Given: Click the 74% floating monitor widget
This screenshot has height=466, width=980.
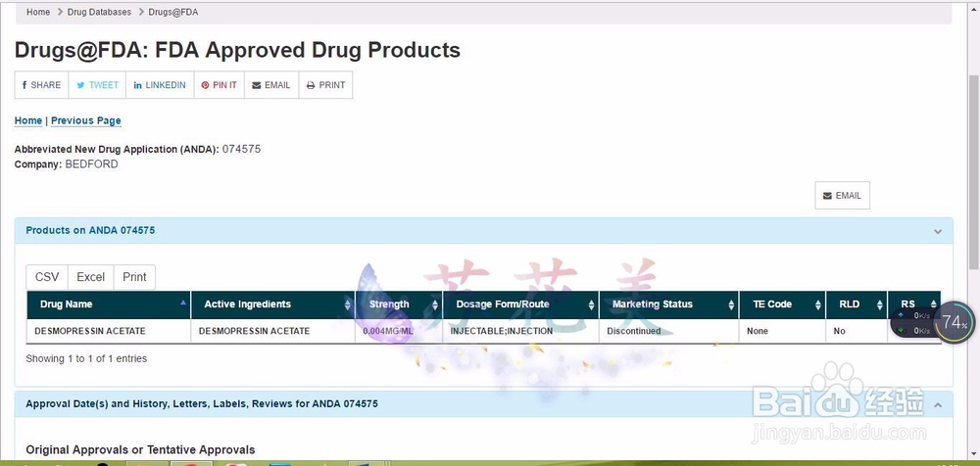Looking at the screenshot, I should pyautogui.click(x=954, y=322).
